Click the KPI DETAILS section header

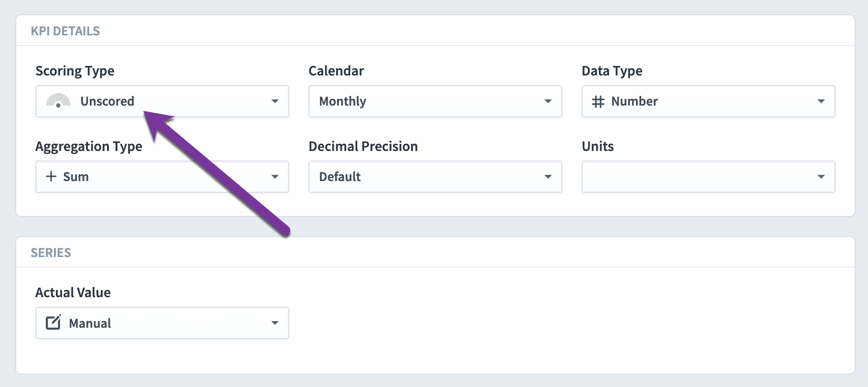[65, 31]
